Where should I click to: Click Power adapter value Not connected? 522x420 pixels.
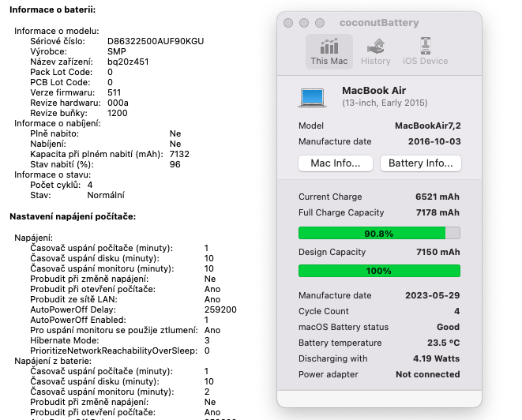click(428, 374)
